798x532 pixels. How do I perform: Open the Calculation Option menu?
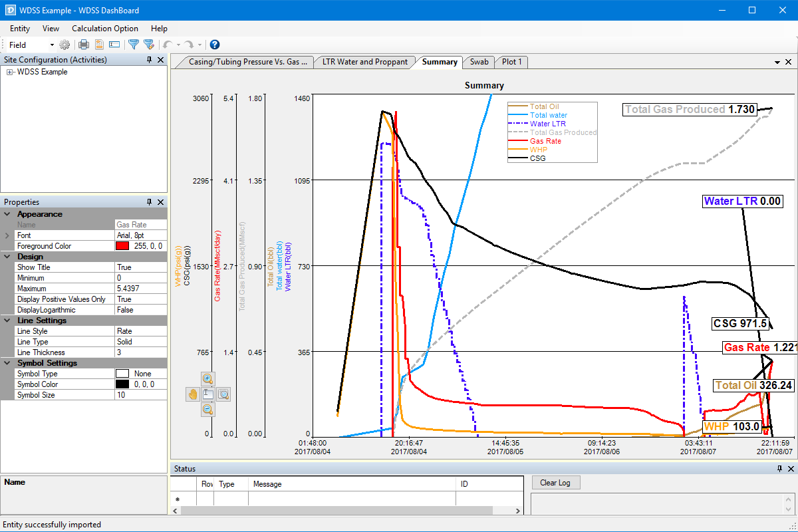(105, 29)
